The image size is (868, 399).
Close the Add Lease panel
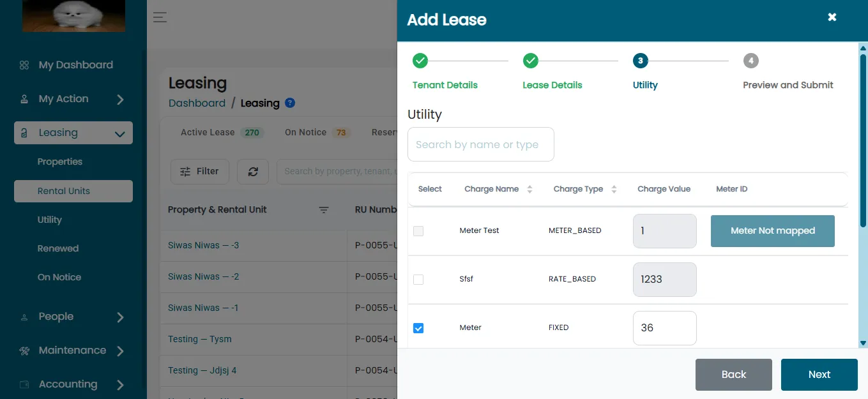[832, 17]
